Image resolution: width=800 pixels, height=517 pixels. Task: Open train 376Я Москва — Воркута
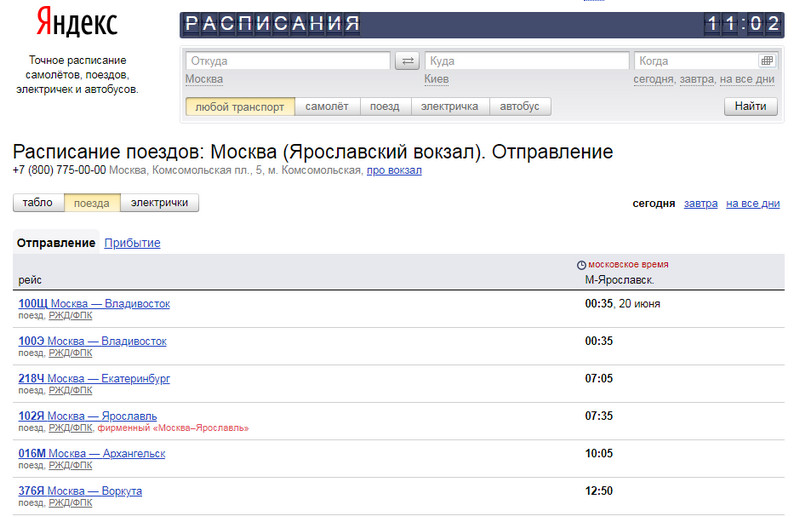point(80,491)
